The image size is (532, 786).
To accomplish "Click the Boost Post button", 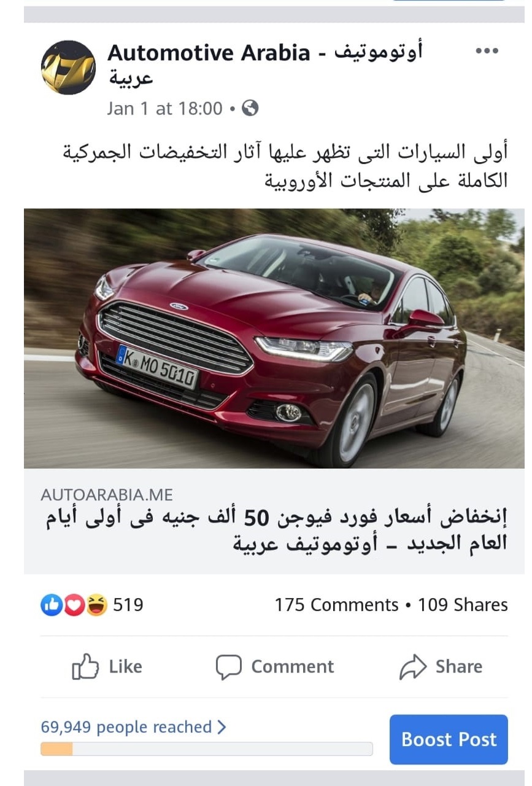I will (x=449, y=739).
